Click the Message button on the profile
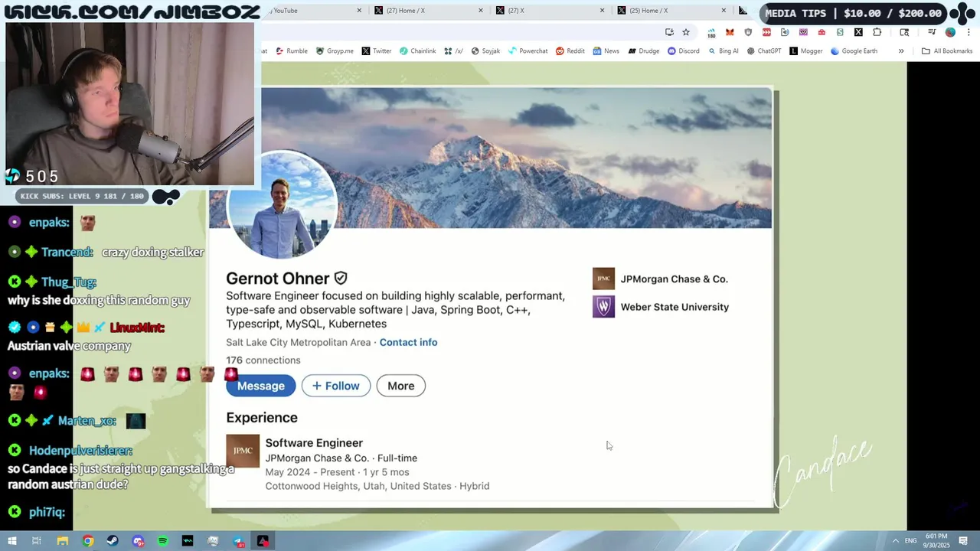Viewport: 980px width, 551px height. (x=260, y=386)
